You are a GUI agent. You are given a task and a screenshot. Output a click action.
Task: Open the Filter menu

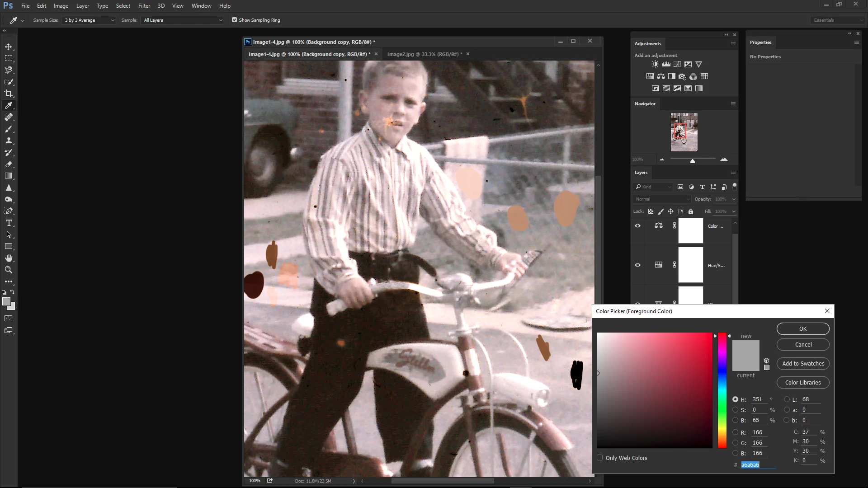(144, 6)
